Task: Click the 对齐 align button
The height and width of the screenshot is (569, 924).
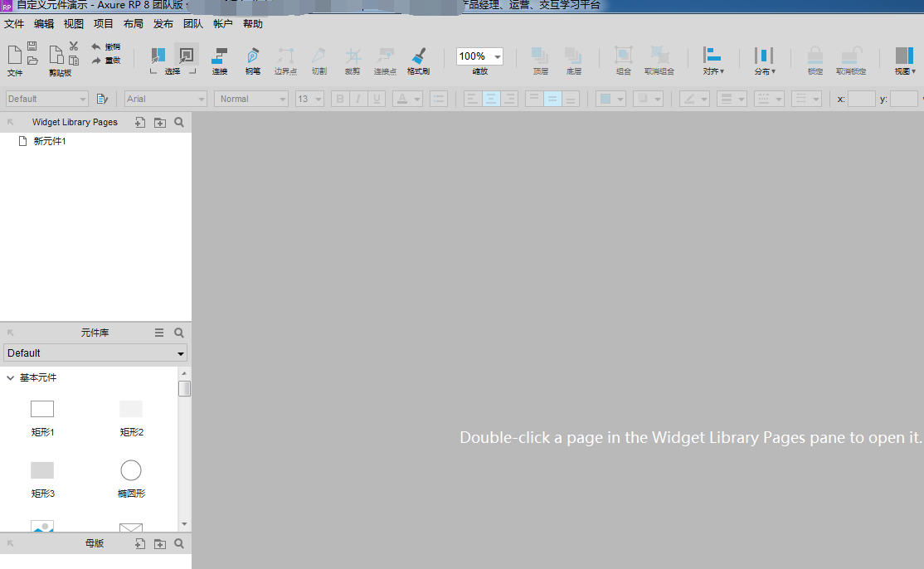Action: tap(712, 60)
